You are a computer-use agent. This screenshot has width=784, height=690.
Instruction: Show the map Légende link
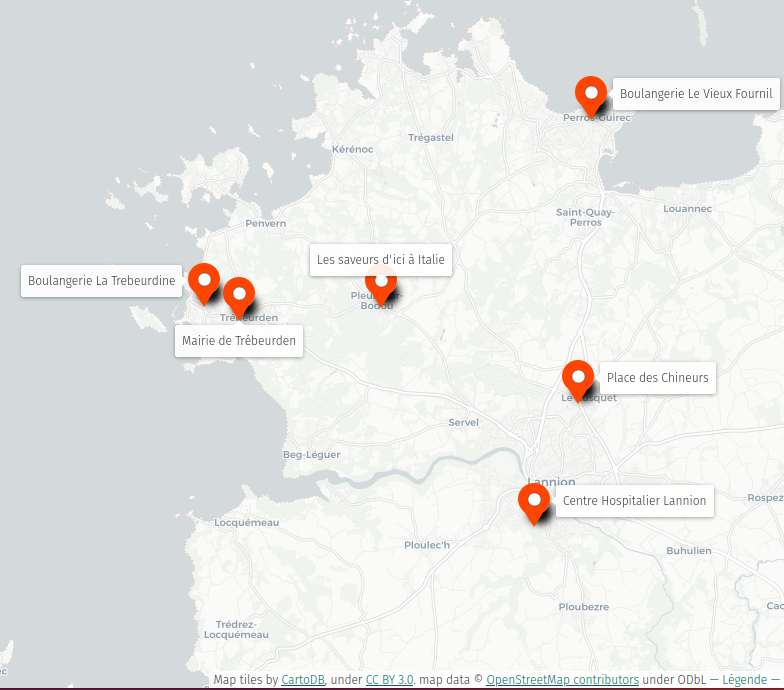(x=744, y=680)
